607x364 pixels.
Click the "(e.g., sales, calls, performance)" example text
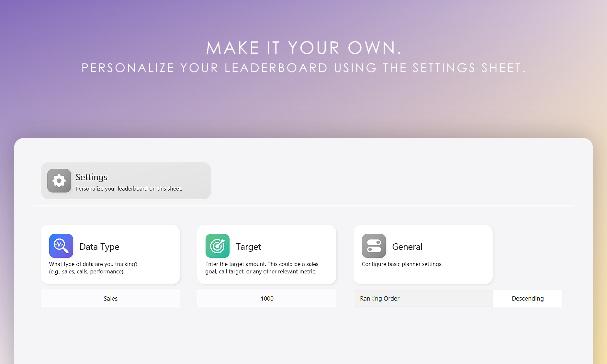[86, 271]
